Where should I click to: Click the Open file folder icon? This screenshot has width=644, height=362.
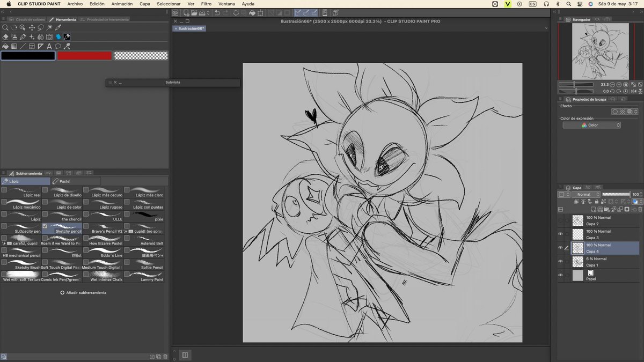(194, 13)
